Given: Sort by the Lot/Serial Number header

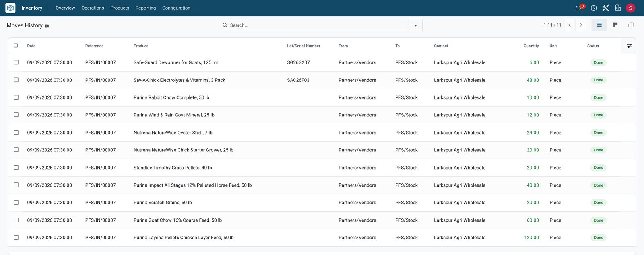Looking at the screenshot, I should pyautogui.click(x=304, y=46).
